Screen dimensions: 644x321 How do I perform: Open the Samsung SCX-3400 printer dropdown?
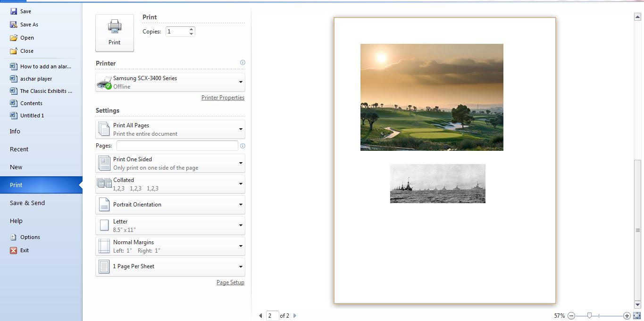coord(170,82)
